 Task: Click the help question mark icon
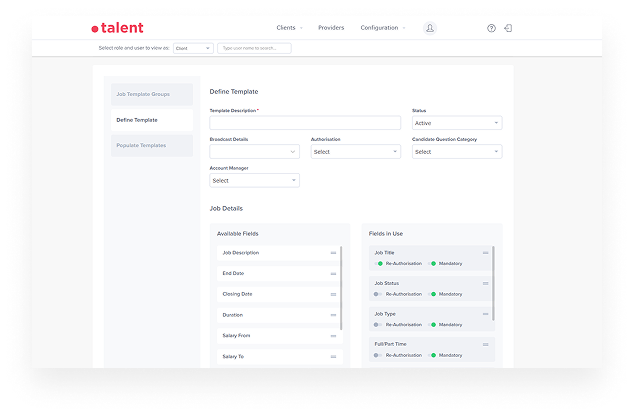(x=491, y=28)
